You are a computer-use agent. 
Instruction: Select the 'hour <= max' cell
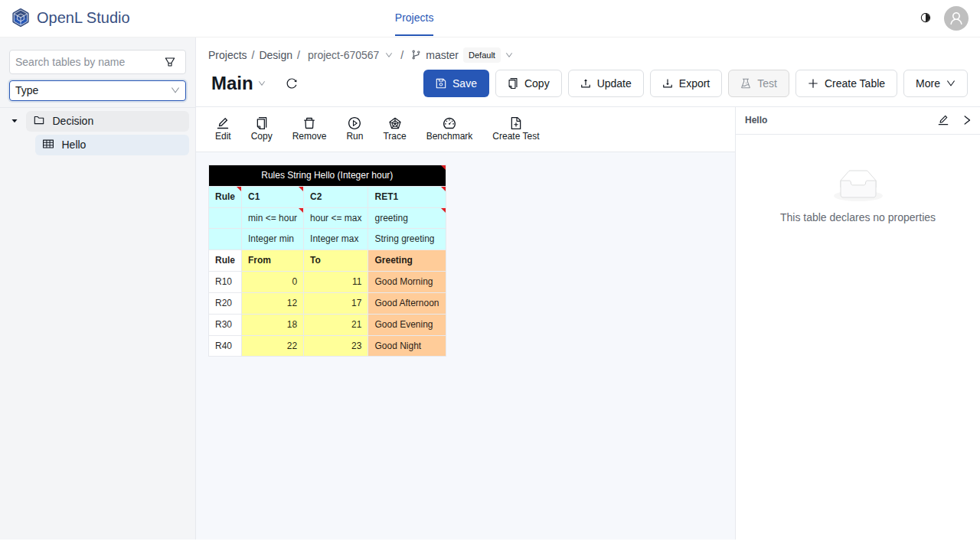(x=336, y=218)
